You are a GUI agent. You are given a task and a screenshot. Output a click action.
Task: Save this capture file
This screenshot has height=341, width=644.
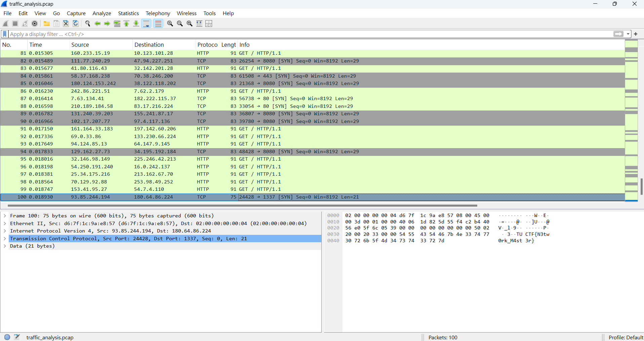tap(56, 24)
